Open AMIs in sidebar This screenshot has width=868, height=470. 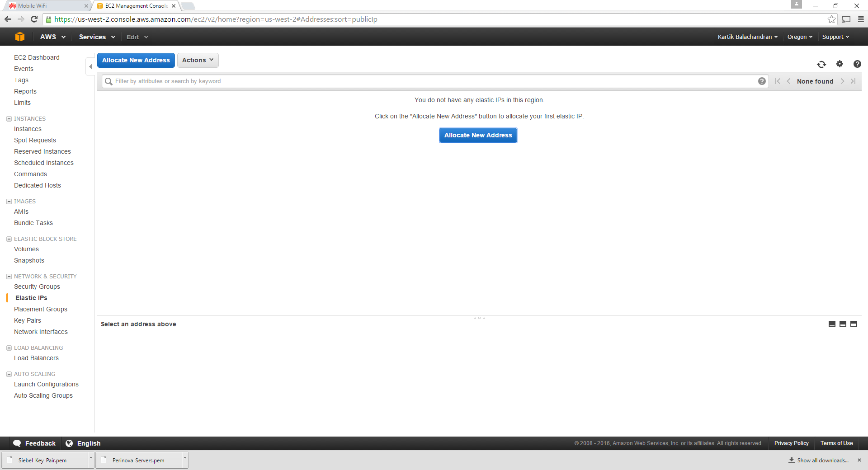pos(21,211)
